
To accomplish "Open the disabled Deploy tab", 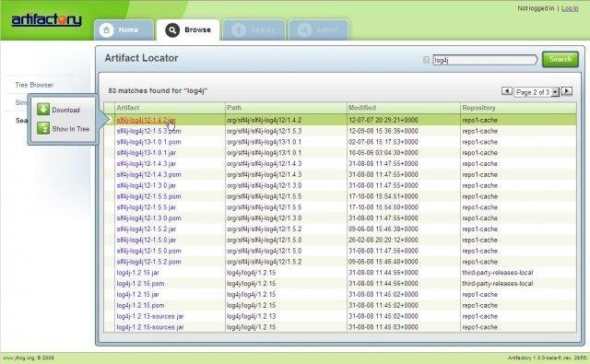I will click(254, 30).
